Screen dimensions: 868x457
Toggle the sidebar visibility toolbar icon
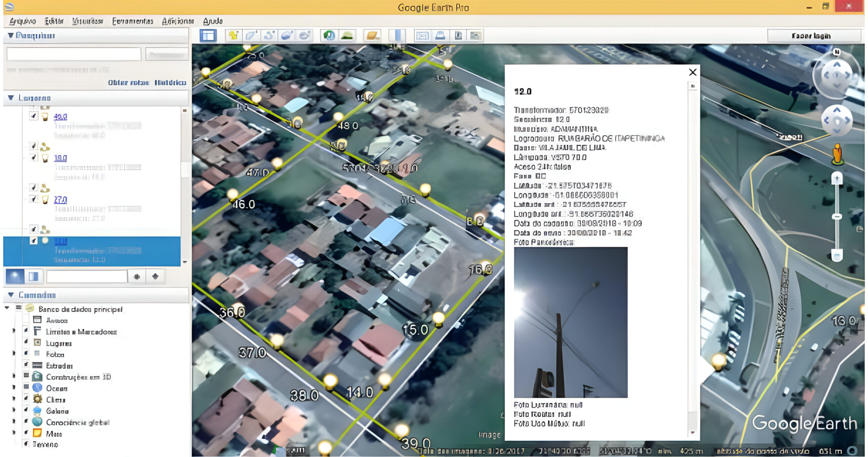pyautogui.click(x=208, y=36)
